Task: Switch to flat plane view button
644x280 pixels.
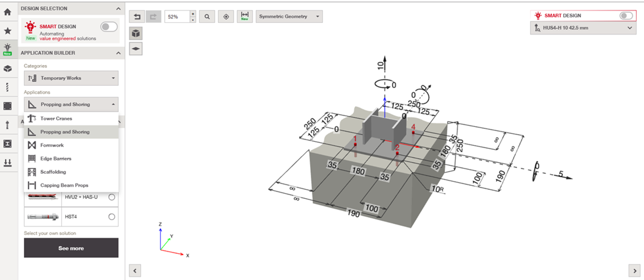Action: click(x=136, y=49)
